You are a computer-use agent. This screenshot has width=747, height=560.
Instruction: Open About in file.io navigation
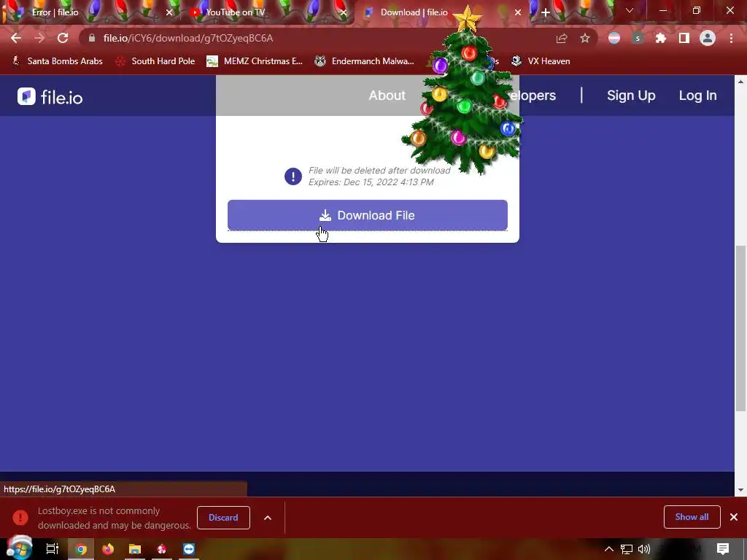(387, 96)
